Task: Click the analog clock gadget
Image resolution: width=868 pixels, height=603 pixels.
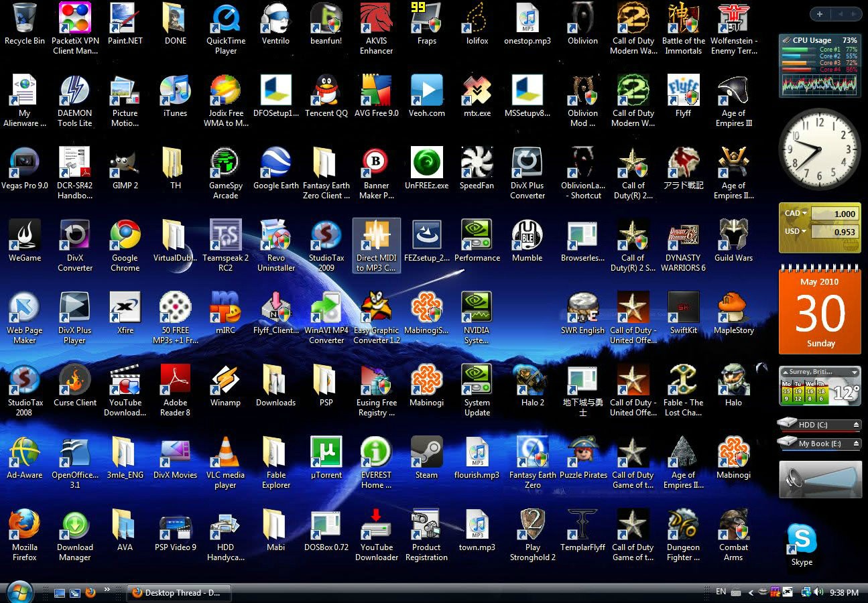Action: coord(820,149)
